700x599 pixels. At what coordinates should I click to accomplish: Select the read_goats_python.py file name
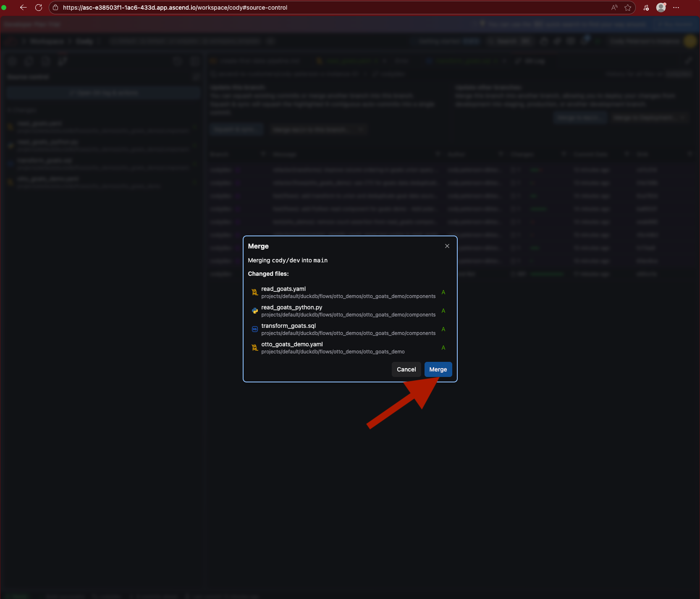click(292, 307)
